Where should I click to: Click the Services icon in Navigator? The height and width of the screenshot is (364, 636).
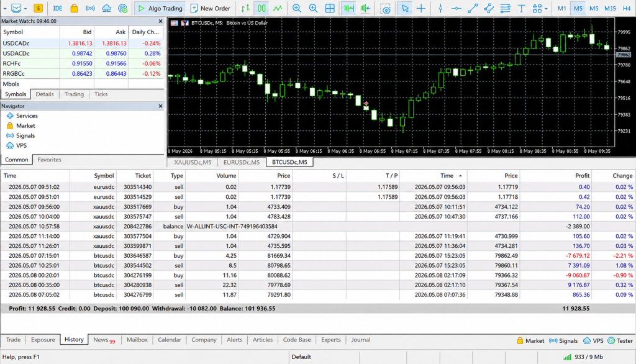pyautogui.click(x=10, y=116)
